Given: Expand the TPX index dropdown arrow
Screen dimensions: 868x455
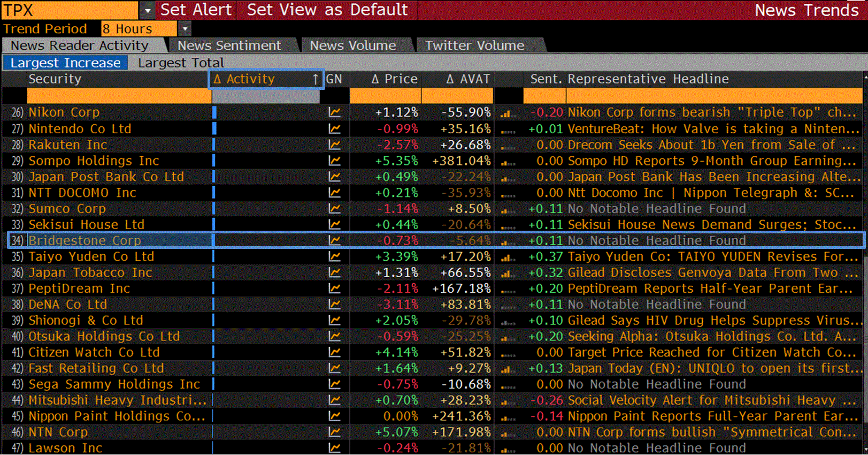Looking at the screenshot, I should pyautogui.click(x=148, y=10).
